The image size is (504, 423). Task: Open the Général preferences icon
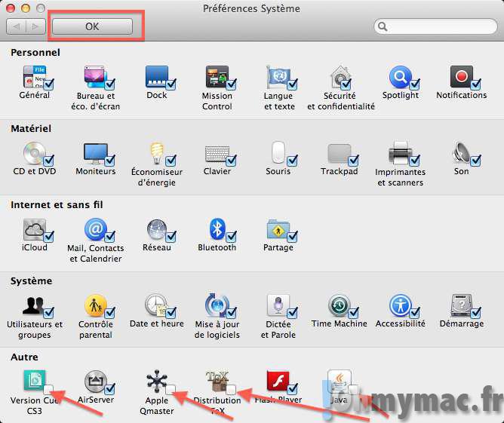click(x=33, y=77)
